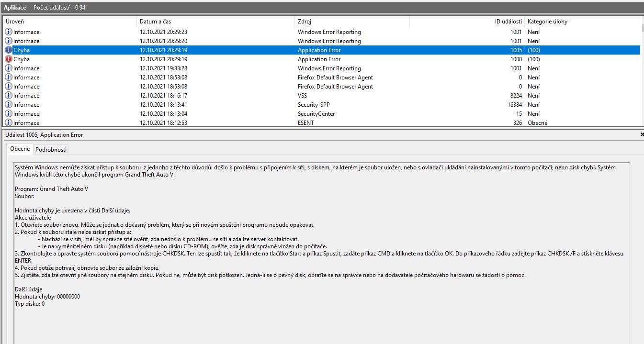Sort events by Datum a čas column

216,22
